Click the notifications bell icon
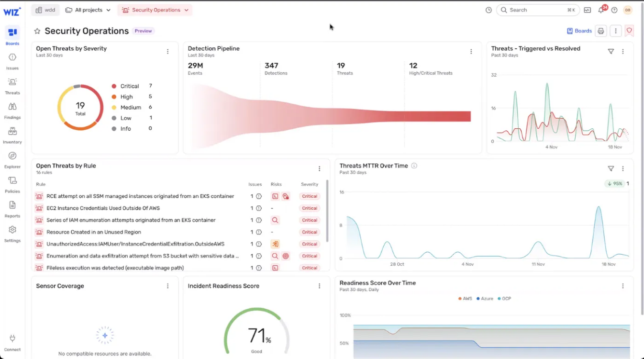This screenshot has width=644, height=359. point(601,10)
